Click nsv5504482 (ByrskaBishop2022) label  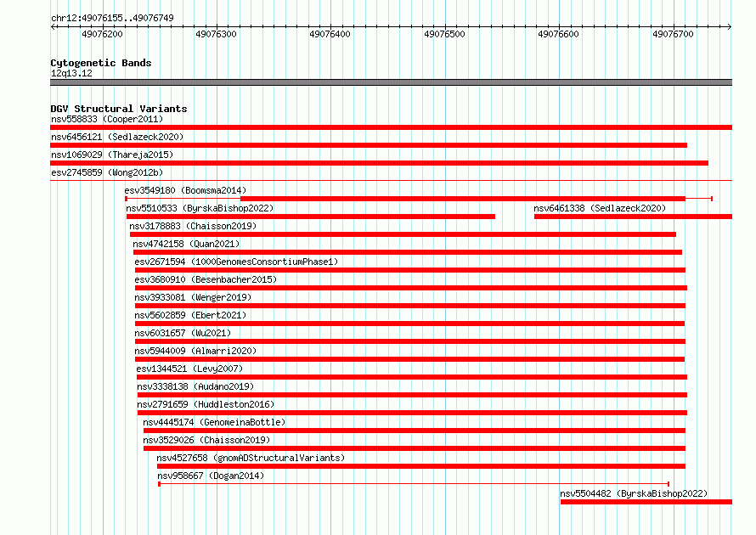coord(634,493)
